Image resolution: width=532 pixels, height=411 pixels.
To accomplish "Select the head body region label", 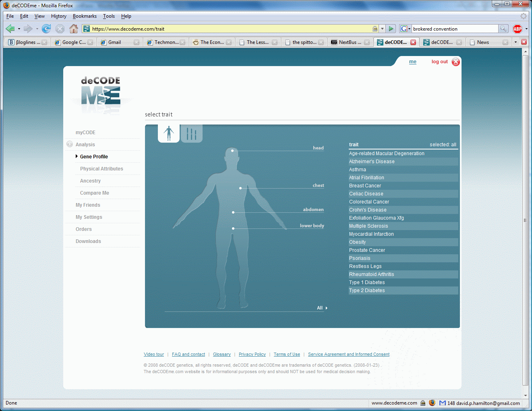I will point(318,148).
